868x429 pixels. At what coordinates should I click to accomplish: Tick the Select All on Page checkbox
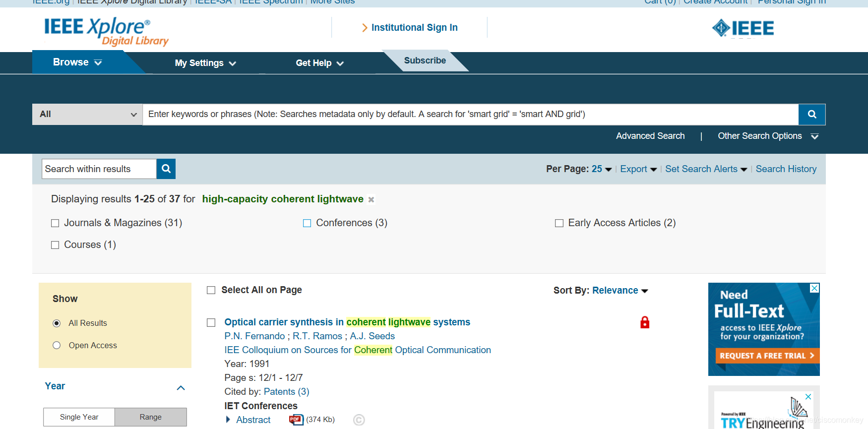[211, 290]
